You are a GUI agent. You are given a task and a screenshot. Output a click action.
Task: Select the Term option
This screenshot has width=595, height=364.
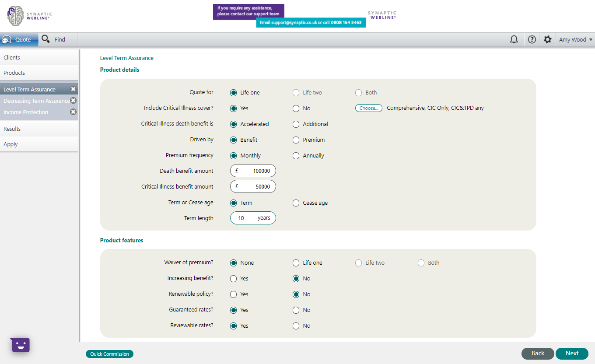click(234, 203)
